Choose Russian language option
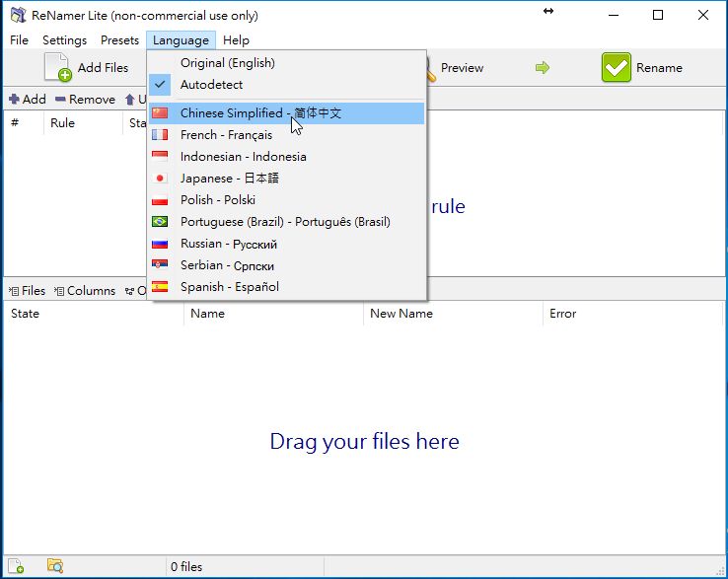Viewport: 728px width, 579px height. (287, 244)
